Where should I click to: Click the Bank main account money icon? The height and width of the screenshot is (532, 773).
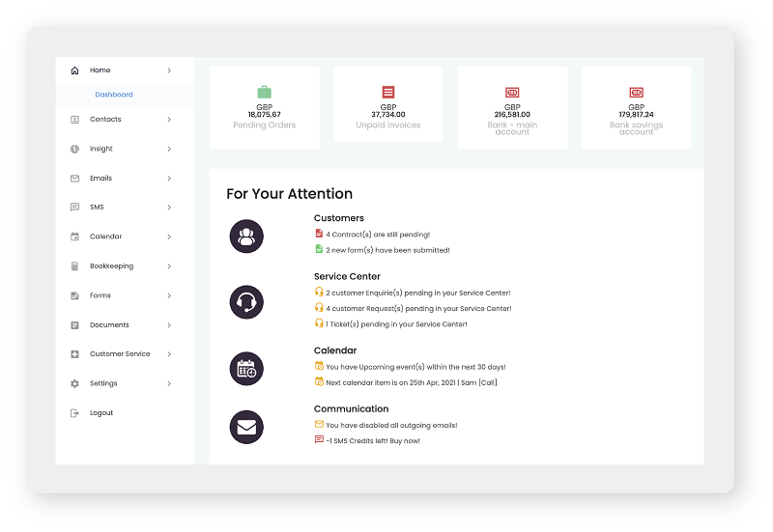(512, 93)
